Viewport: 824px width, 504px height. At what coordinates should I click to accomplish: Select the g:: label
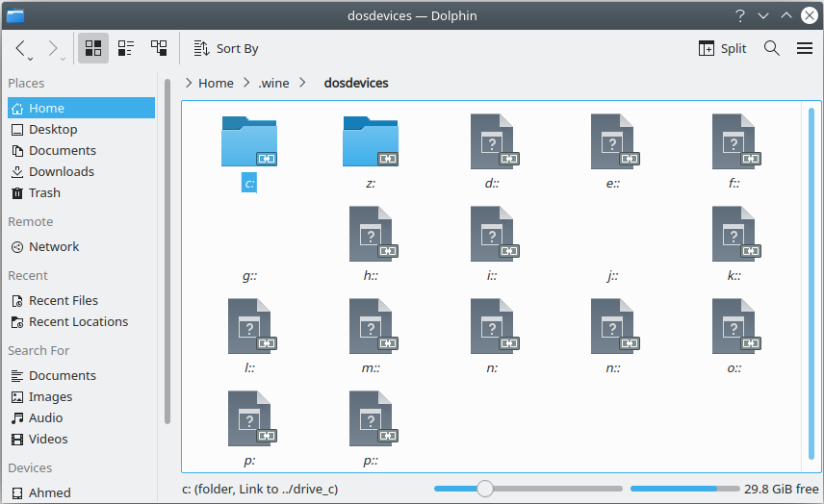point(249,276)
